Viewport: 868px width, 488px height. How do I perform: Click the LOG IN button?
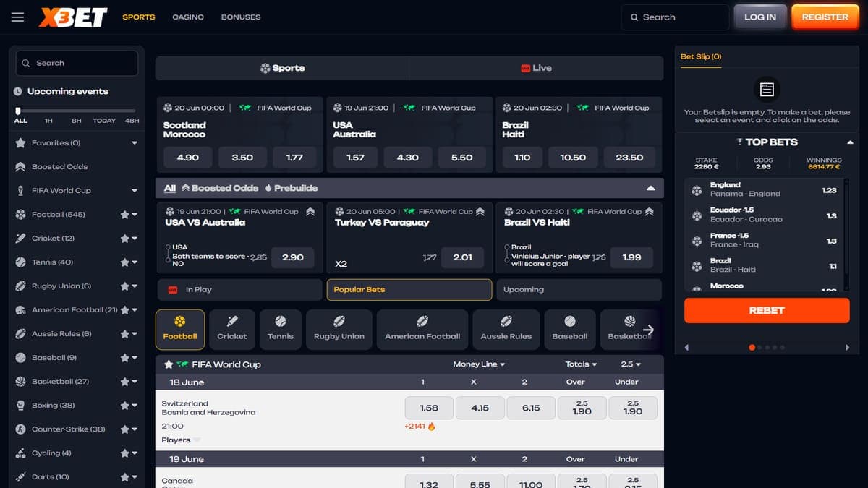point(760,17)
